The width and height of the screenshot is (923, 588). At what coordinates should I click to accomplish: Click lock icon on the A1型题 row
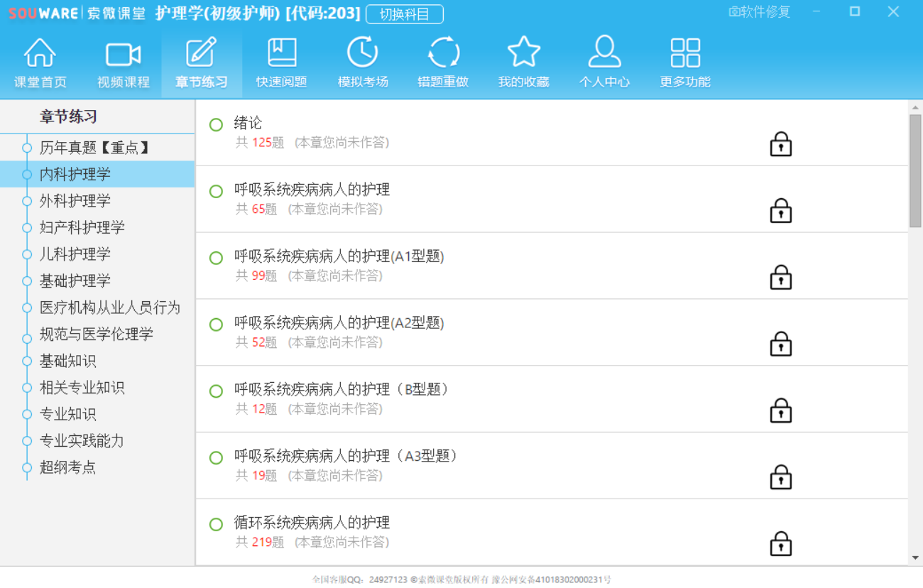pyautogui.click(x=781, y=278)
